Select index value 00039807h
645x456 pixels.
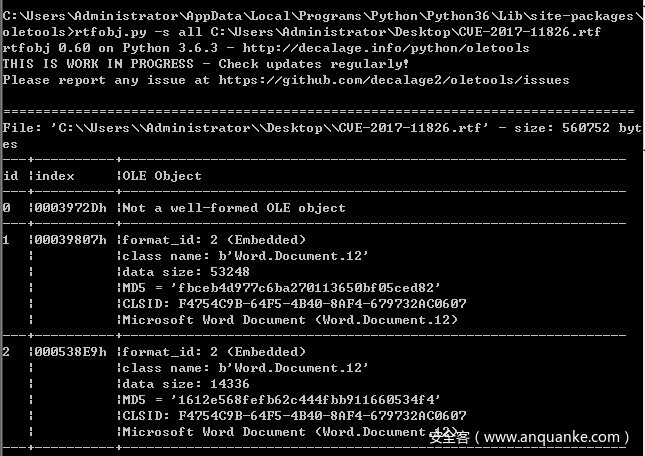pos(71,240)
